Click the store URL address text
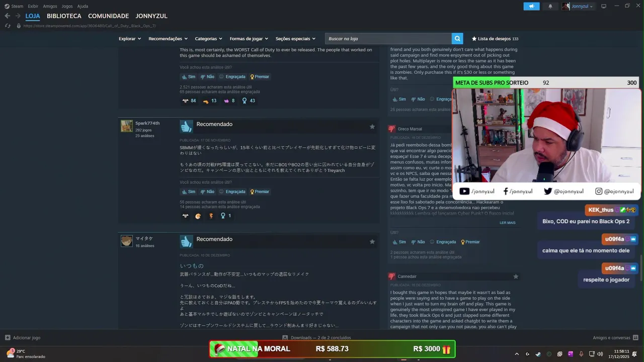The width and height of the screenshot is (644, 362). [x=90, y=26]
